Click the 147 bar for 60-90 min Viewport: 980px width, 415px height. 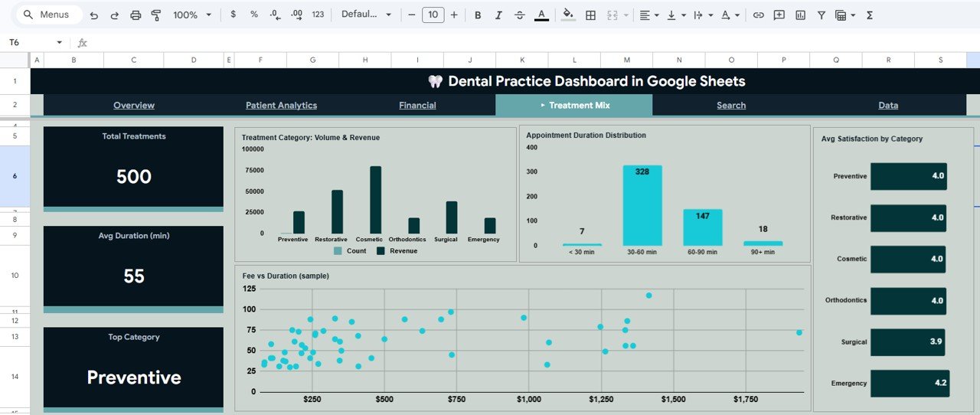pyautogui.click(x=702, y=227)
